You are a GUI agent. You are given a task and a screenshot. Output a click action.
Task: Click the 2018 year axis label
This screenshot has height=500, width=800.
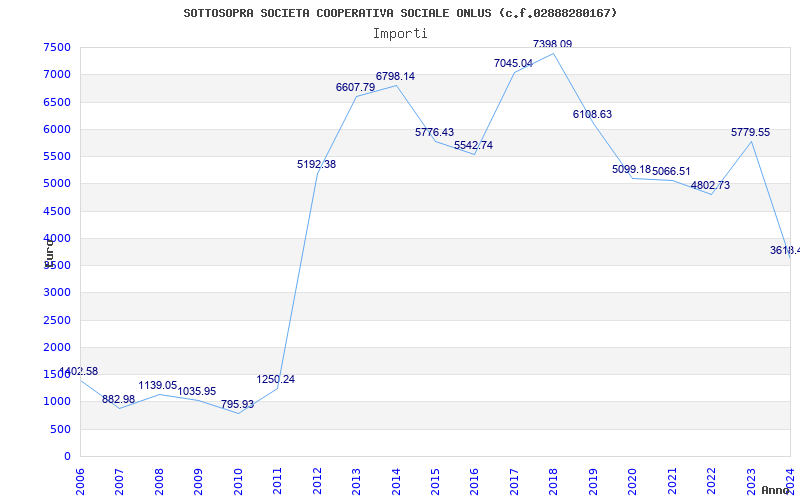point(554,483)
